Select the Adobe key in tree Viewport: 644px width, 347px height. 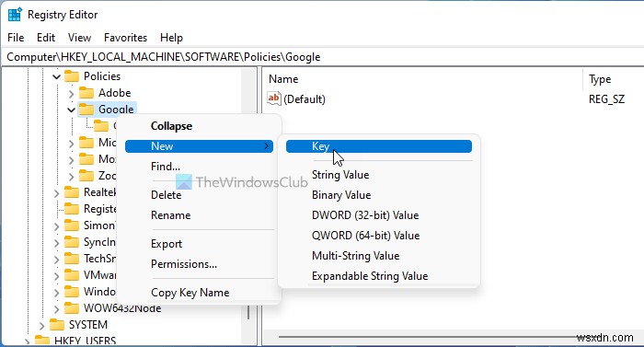115,93
